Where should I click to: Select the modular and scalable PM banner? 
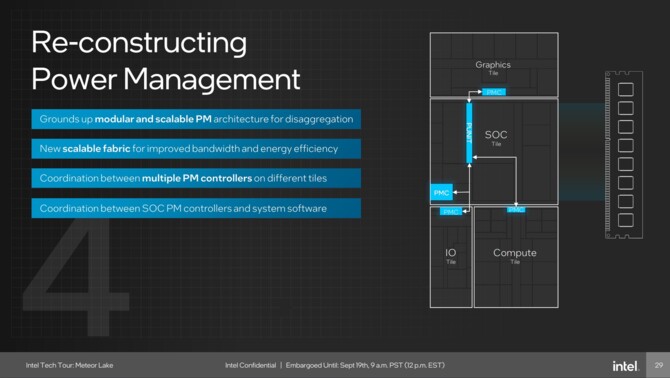tap(196, 119)
